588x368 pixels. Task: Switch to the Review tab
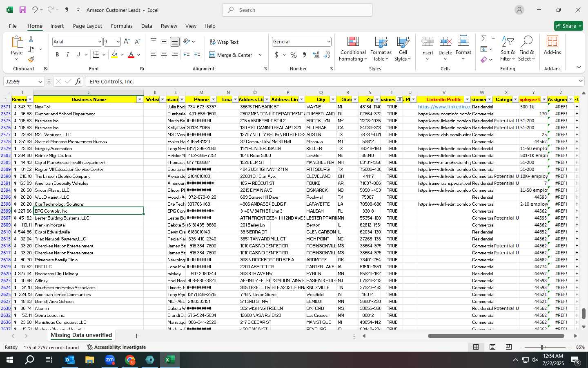point(169,26)
